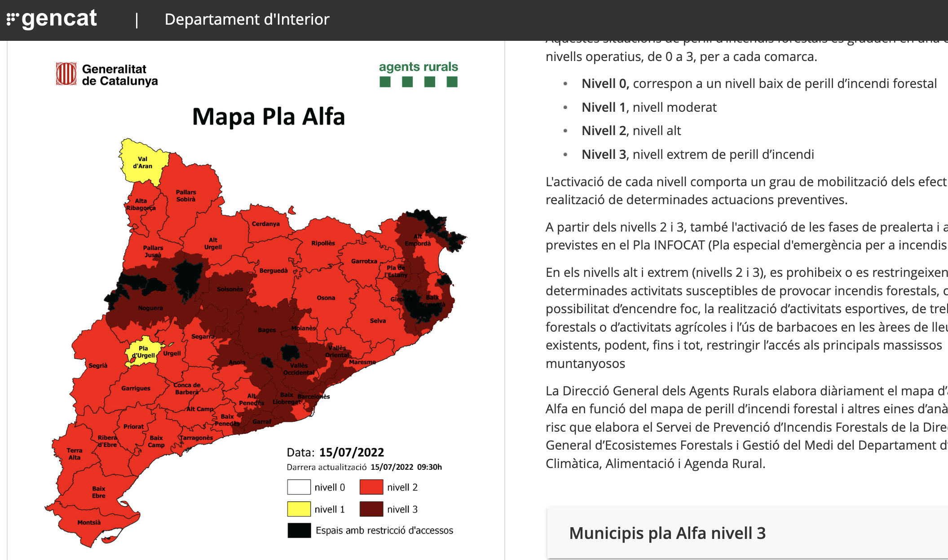Click the Pla d'Urgell yellow region
Screen dimensions: 948x560
tap(143, 352)
